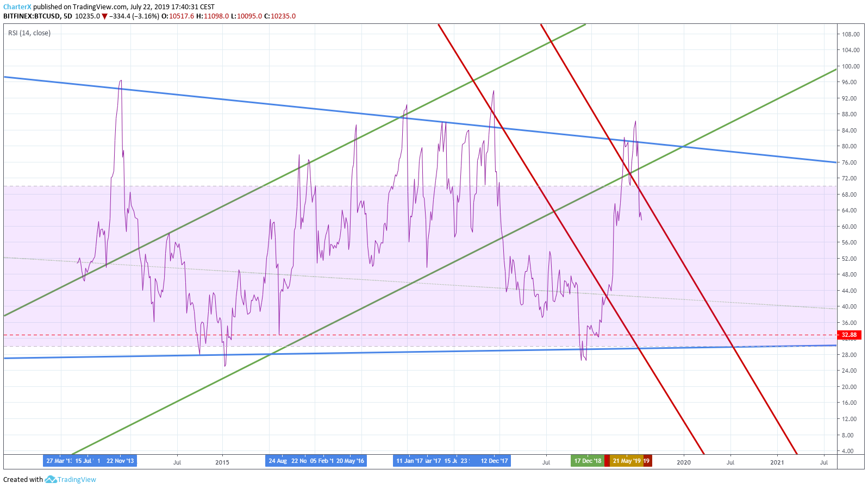Click the 24.00 price scale value

click(849, 371)
